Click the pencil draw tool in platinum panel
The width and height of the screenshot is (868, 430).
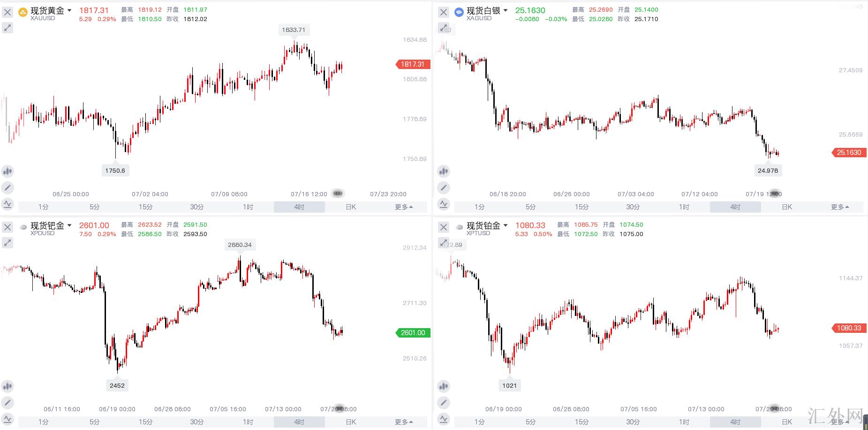point(444,403)
